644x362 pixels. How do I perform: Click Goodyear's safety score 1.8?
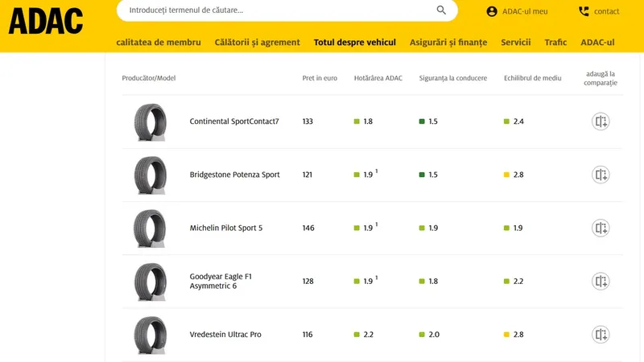(x=433, y=282)
